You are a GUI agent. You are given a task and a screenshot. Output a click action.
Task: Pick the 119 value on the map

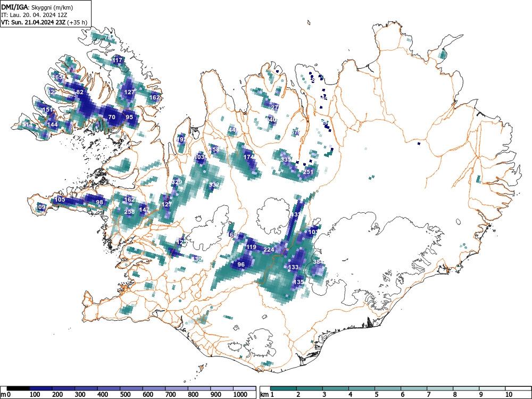(251, 247)
